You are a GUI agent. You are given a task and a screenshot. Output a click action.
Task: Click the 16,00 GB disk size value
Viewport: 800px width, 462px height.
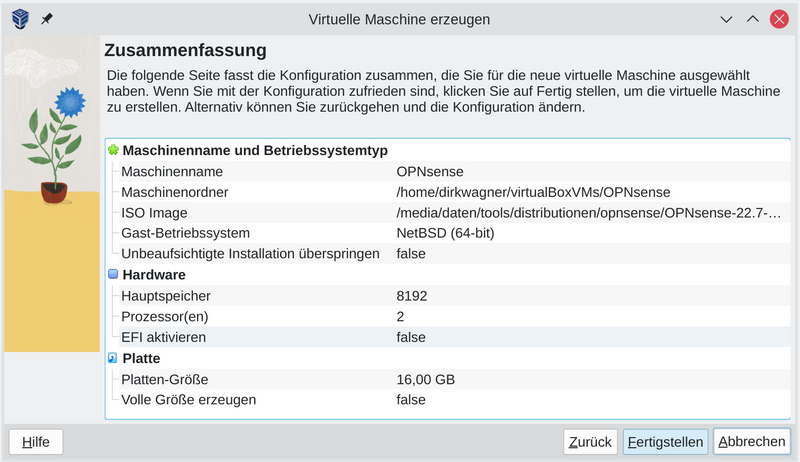(426, 379)
